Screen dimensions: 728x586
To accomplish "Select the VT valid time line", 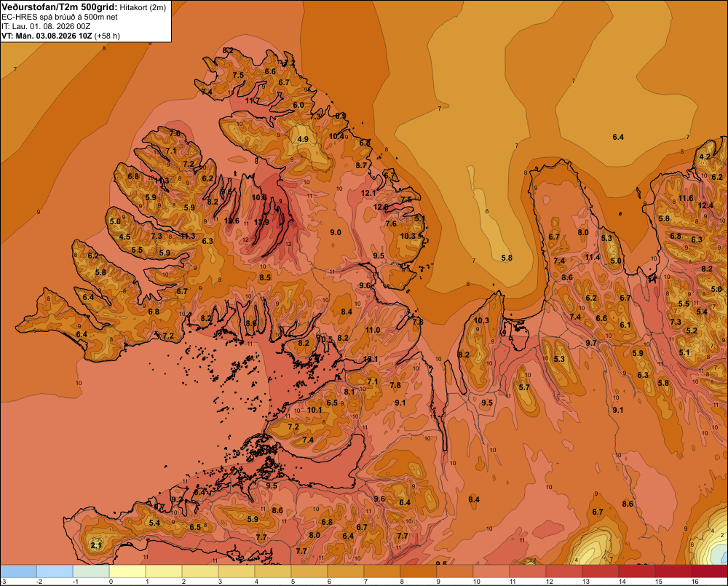I will (x=60, y=36).
